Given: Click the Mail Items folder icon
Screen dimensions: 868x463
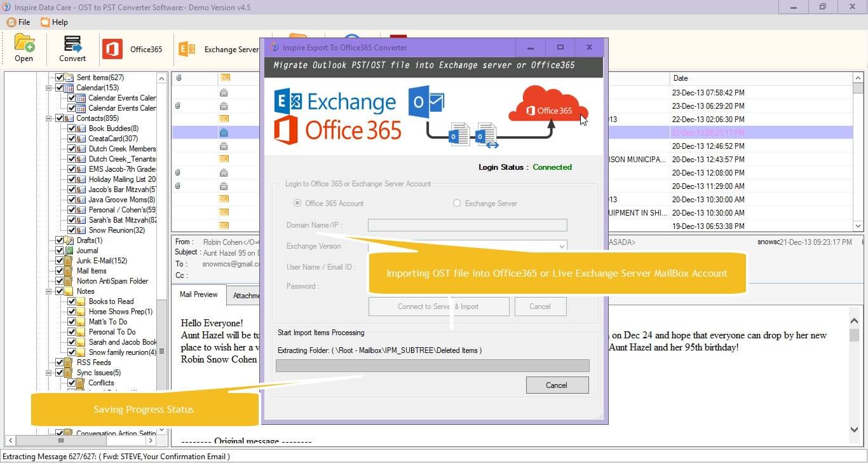Looking at the screenshot, I should click(69, 271).
